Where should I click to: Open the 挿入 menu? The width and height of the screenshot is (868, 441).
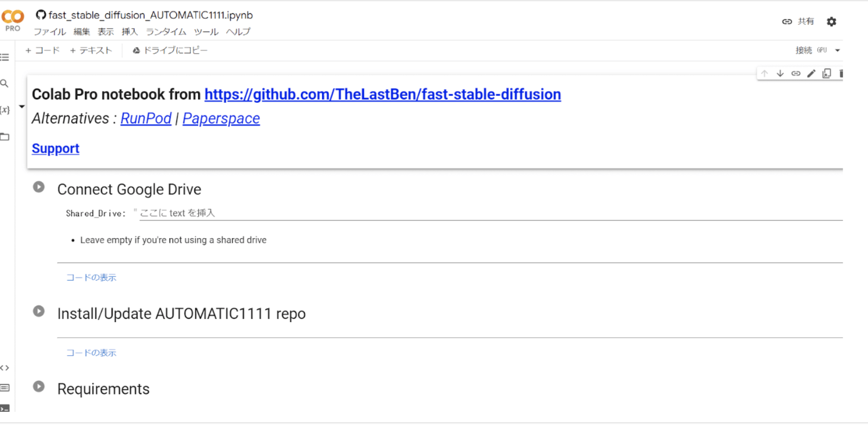point(130,32)
